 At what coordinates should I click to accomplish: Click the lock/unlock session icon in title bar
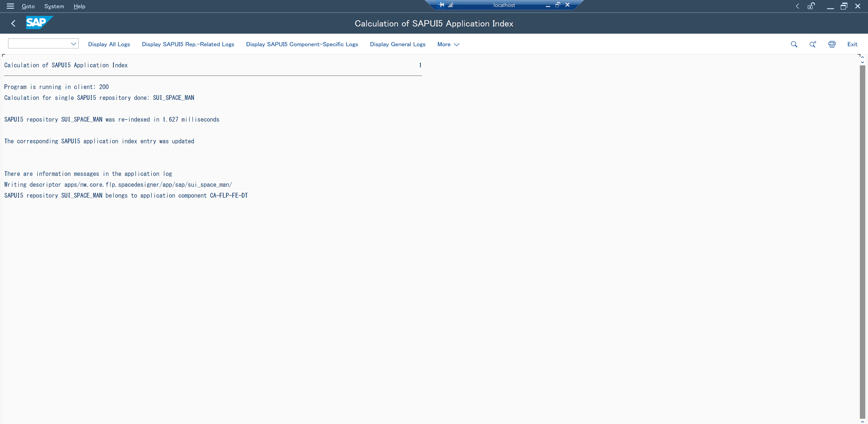811,6
